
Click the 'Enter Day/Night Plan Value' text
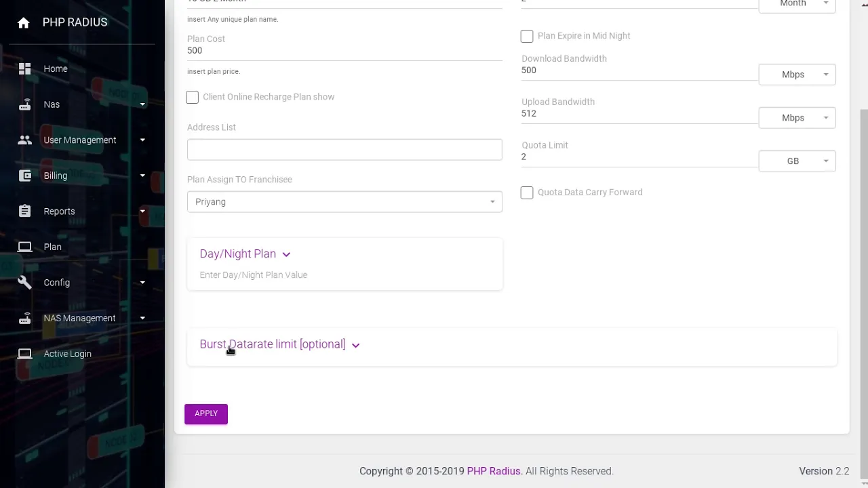tap(254, 275)
